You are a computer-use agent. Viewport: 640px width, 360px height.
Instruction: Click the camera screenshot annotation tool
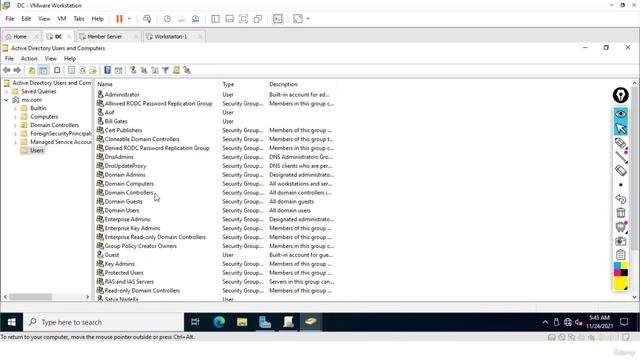point(620,241)
